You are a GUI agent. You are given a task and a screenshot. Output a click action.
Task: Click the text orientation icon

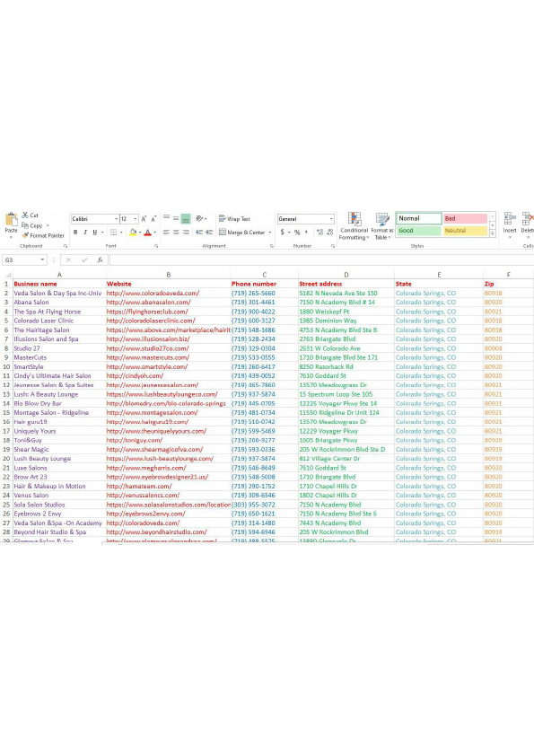point(200,218)
